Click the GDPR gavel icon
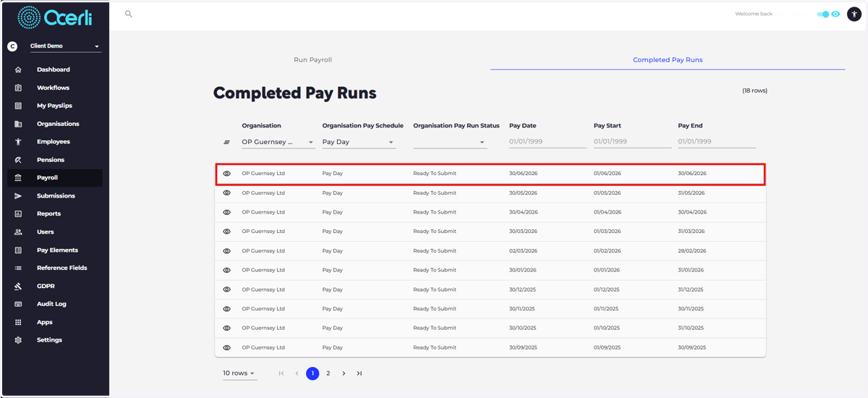This screenshot has width=868, height=398. coord(18,286)
